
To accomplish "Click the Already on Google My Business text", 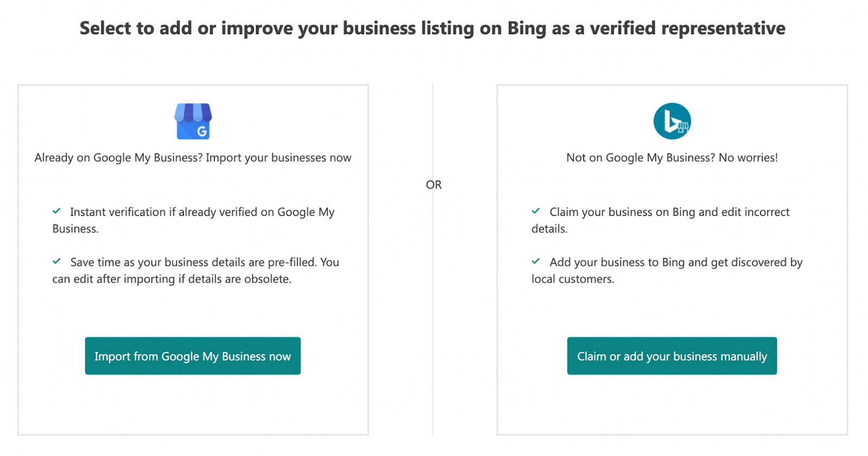I will [193, 158].
